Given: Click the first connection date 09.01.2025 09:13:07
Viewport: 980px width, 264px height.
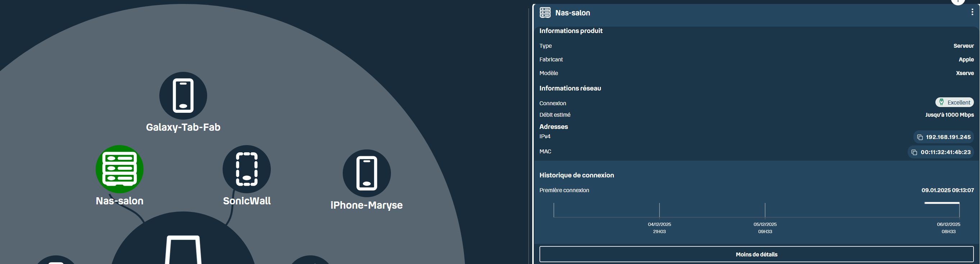Looking at the screenshot, I should (x=948, y=190).
